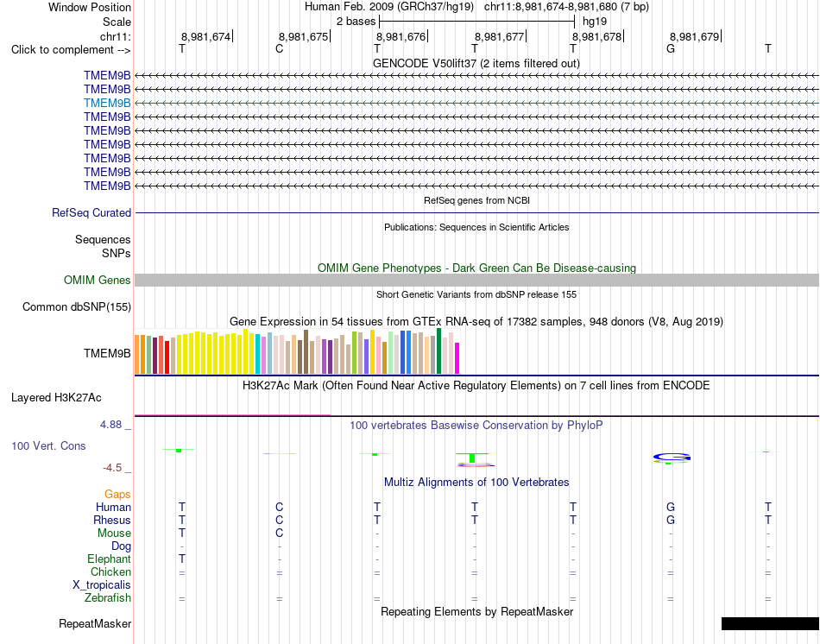Click the 'Mouse' alignment row label
The image size is (820, 644).
tap(114, 534)
